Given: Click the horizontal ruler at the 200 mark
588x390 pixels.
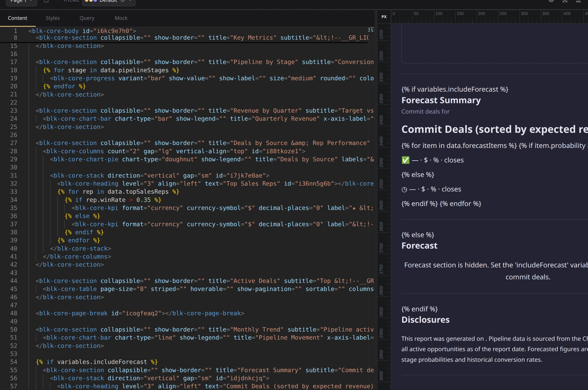Looking at the screenshot, I should point(481,14).
